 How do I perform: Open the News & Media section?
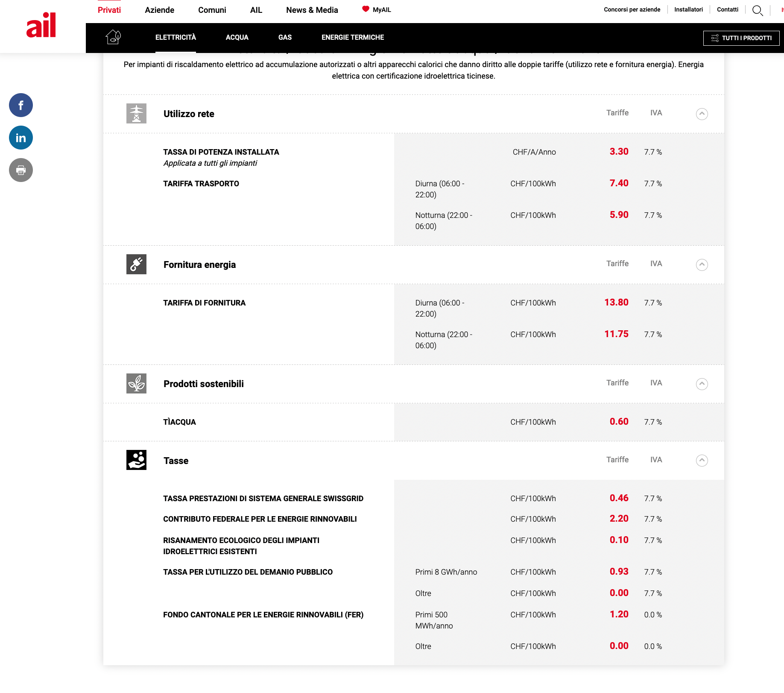click(312, 10)
